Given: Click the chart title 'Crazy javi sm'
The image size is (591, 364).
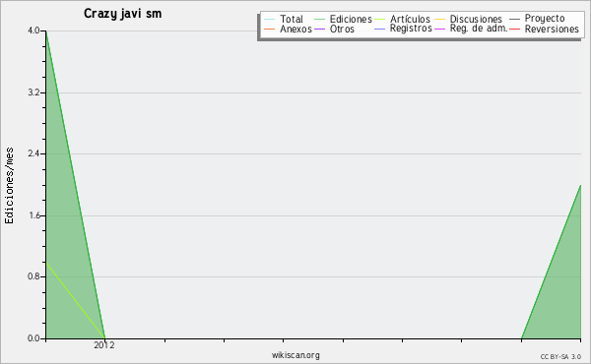Looking at the screenshot, I should tap(122, 14).
